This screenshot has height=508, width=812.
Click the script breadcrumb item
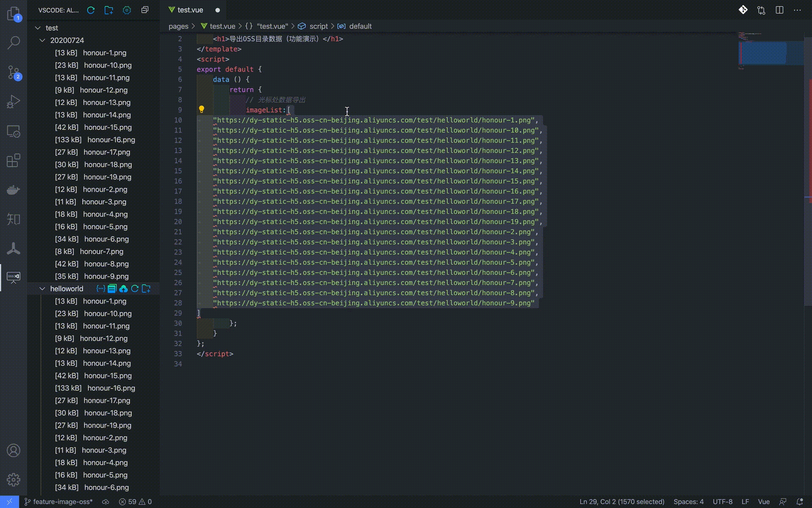pos(318,26)
